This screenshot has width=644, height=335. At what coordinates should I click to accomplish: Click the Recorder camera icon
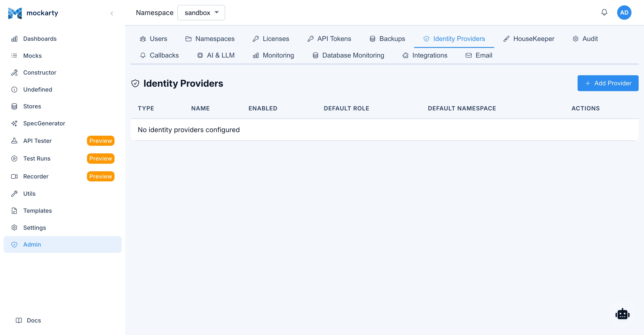[14, 176]
